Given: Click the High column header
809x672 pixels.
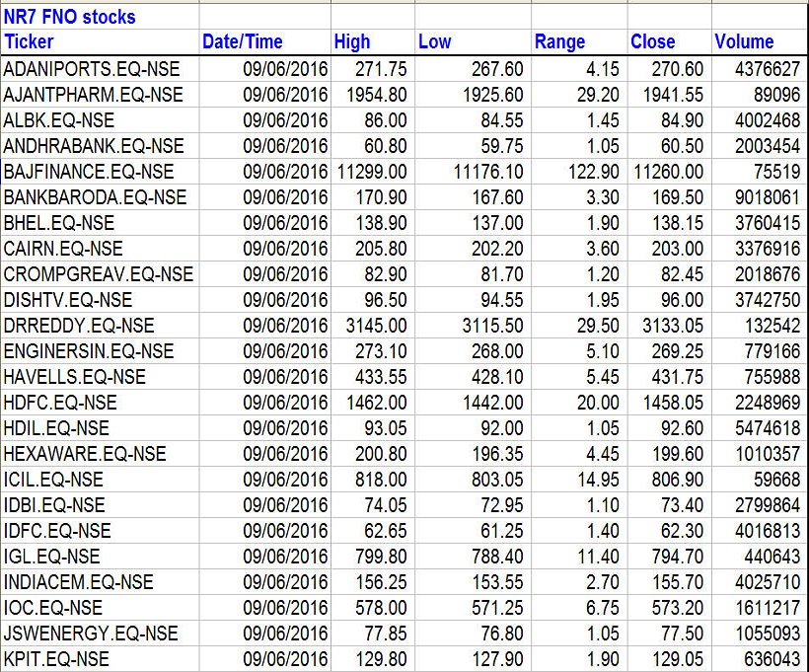Looking at the screenshot, I should [x=352, y=41].
